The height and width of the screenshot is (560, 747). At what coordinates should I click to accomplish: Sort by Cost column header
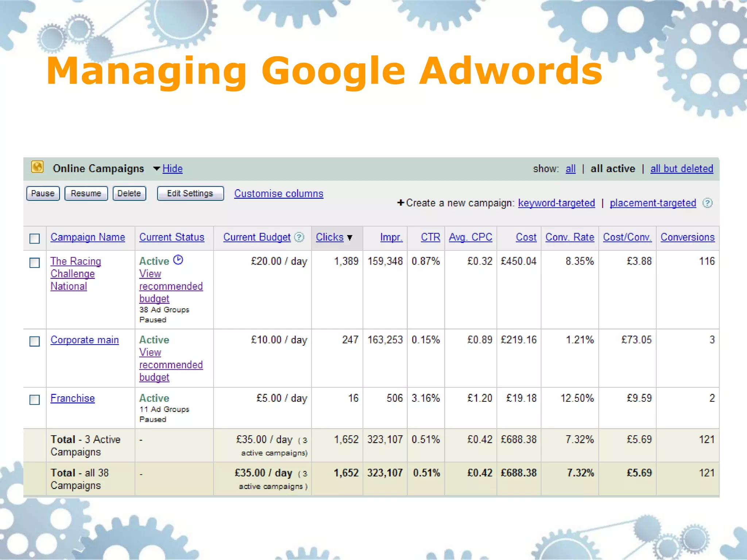[526, 237]
